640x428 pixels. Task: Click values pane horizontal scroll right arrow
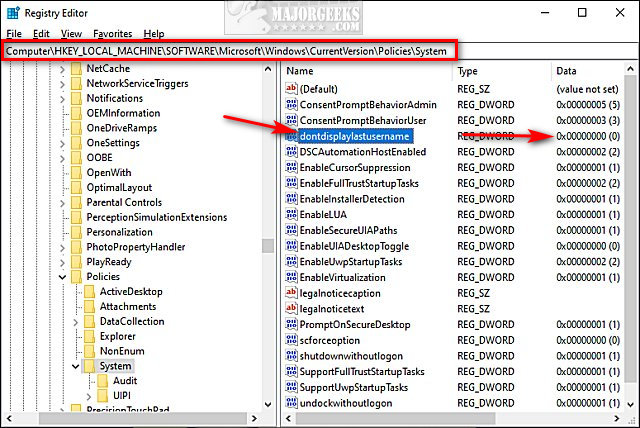click(x=617, y=418)
